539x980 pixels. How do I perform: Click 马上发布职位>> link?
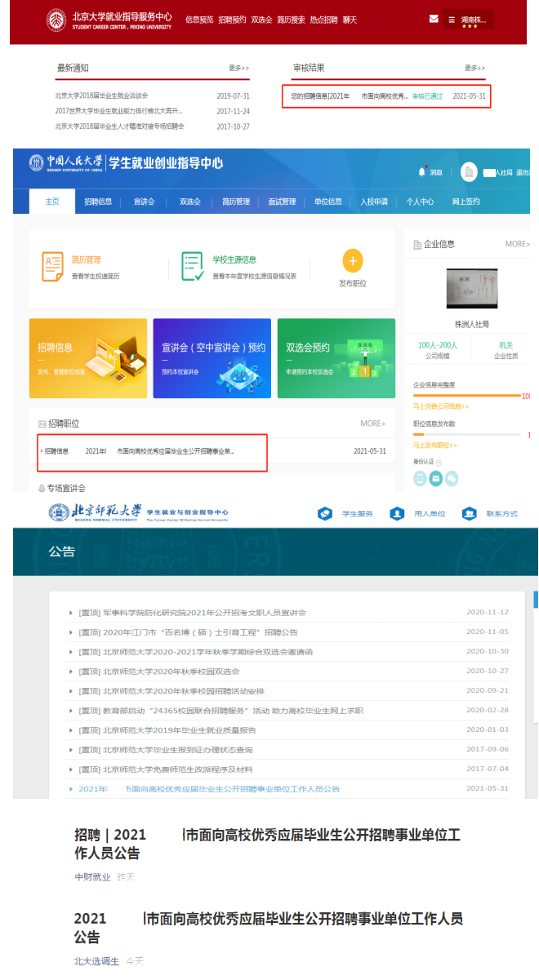(435, 445)
